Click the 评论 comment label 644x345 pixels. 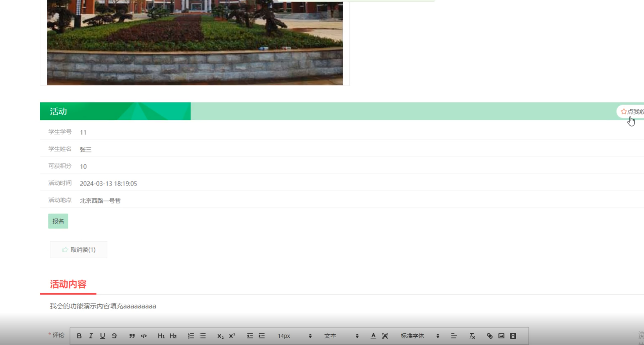click(x=58, y=335)
